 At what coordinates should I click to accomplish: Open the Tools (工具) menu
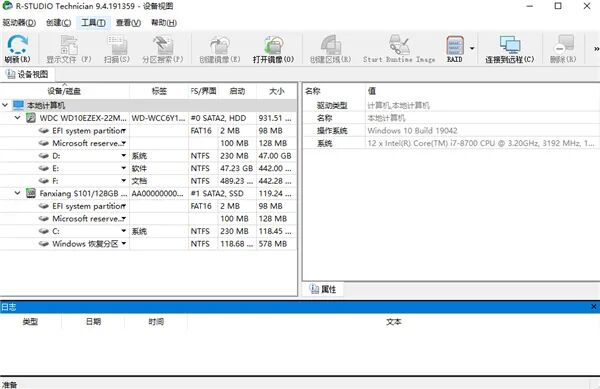(x=93, y=23)
